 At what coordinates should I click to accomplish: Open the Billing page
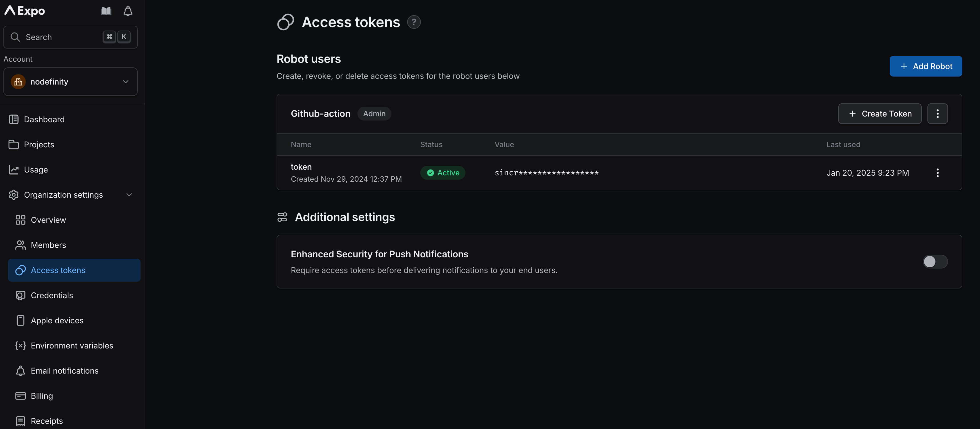[x=42, y=396]
